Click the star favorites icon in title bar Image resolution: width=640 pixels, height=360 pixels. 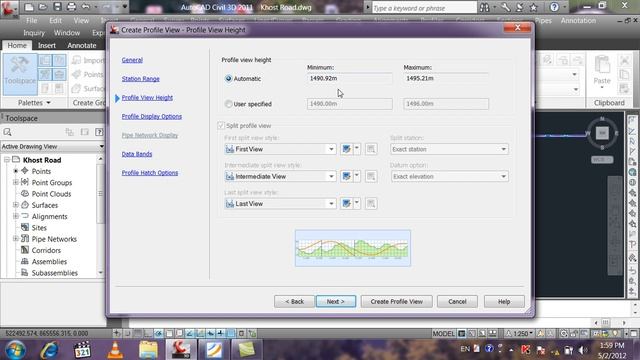tap(533, 7)
